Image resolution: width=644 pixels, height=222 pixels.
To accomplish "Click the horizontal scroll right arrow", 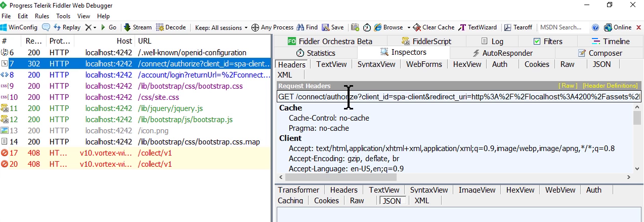I will tap(629, 177).
